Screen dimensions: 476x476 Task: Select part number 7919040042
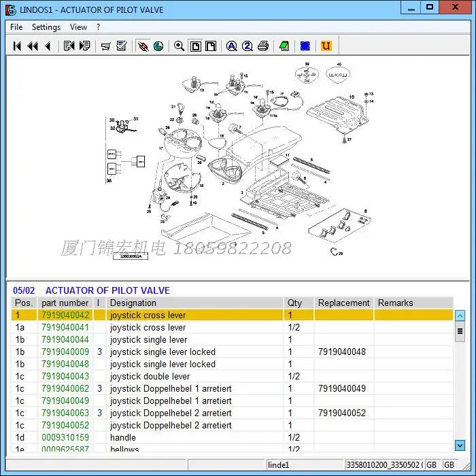pyautogui.click(x=65, y=315)
